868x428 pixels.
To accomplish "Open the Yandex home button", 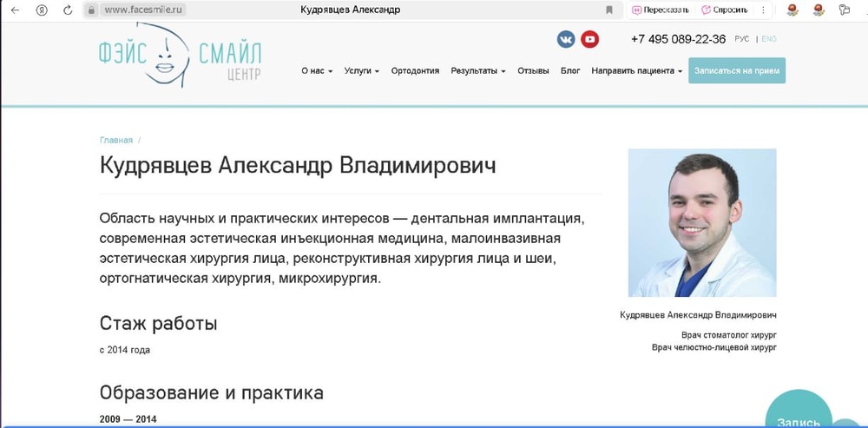I will (x=42, y=10).
